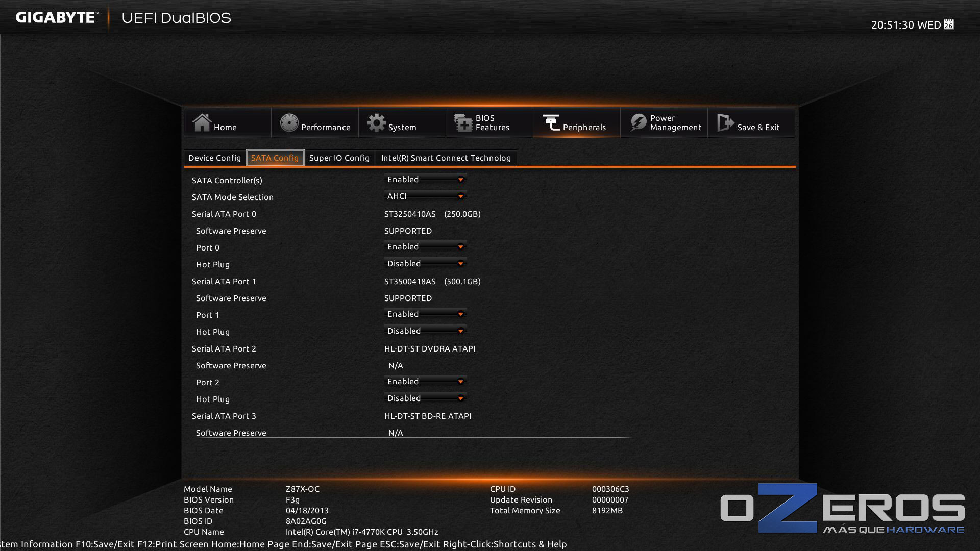Open Port 1 Hot Plug Disabled dropdown
The image size is (980, 551).
pos(425,331)
